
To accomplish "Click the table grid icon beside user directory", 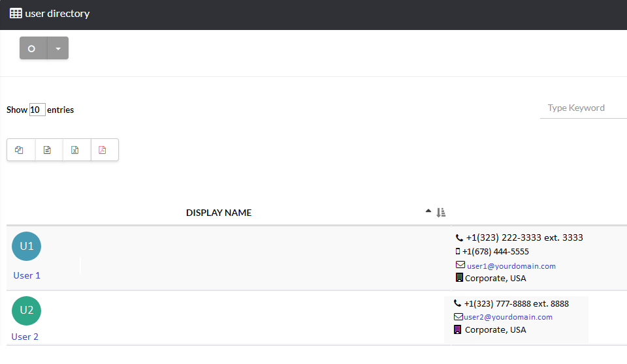I will 16,13.
